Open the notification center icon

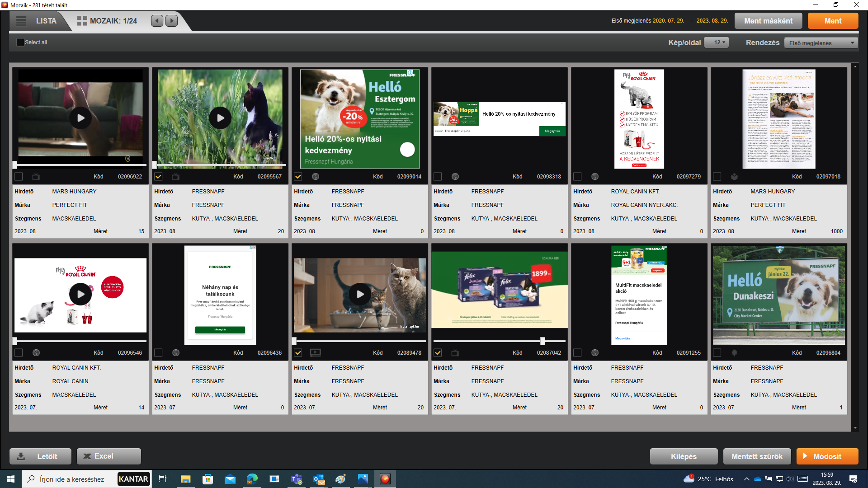tap(853, 479)
